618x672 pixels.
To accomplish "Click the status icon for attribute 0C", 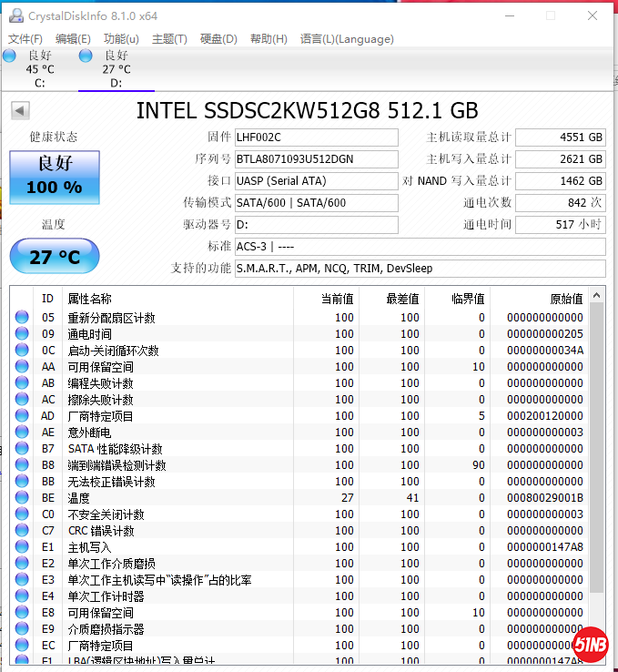I will coord(22,350).
